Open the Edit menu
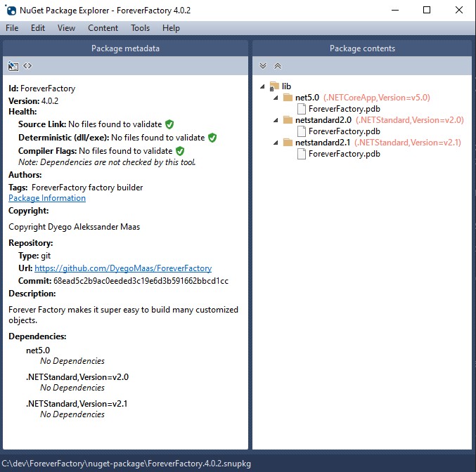 tap(38, 28)
